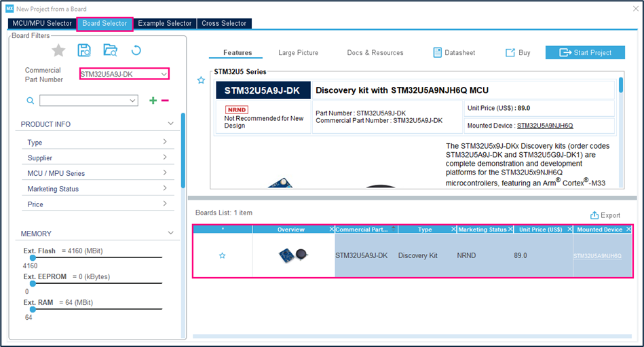Viewport: 644px width, 347px height.
Task: Open the Datasheet button
Action: coord(454,52)
